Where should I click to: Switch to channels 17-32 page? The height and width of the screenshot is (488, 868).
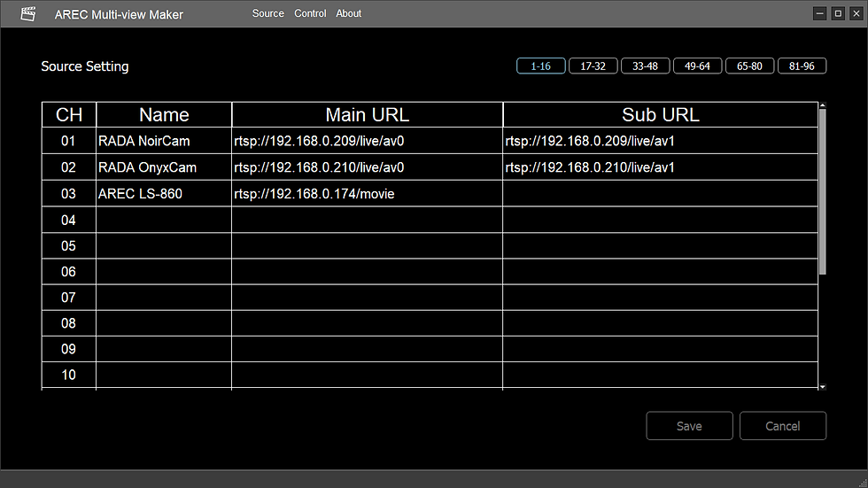pyautogui.click(x=593, y=66)
